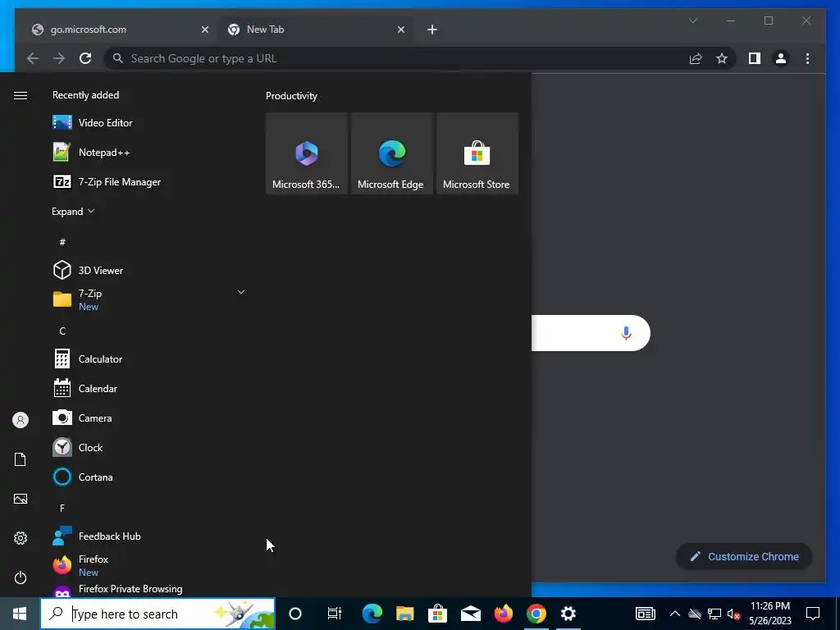Open the muted volume tray icon
This screenshot has height=630, width=840.
[x=734, y=614]
